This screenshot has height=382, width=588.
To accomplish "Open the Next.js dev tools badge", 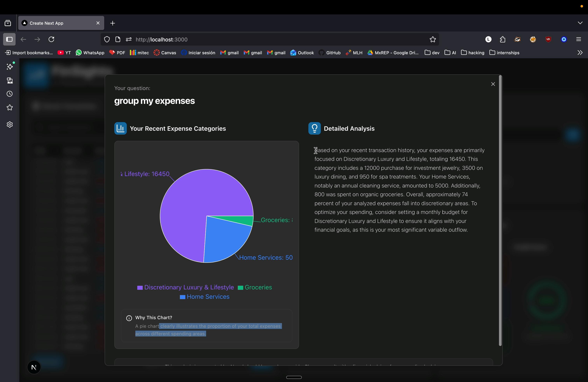I will click(x=34, y=367).
